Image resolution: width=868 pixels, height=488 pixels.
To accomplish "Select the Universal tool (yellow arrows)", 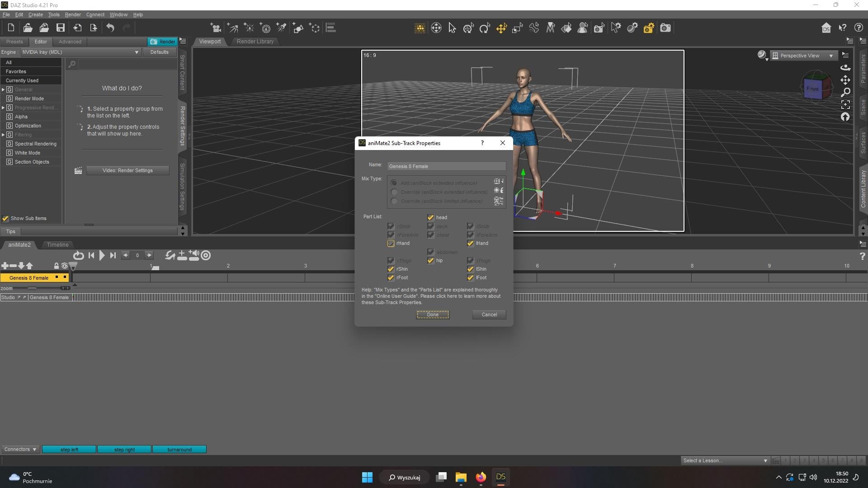I will tap(501, 28).
